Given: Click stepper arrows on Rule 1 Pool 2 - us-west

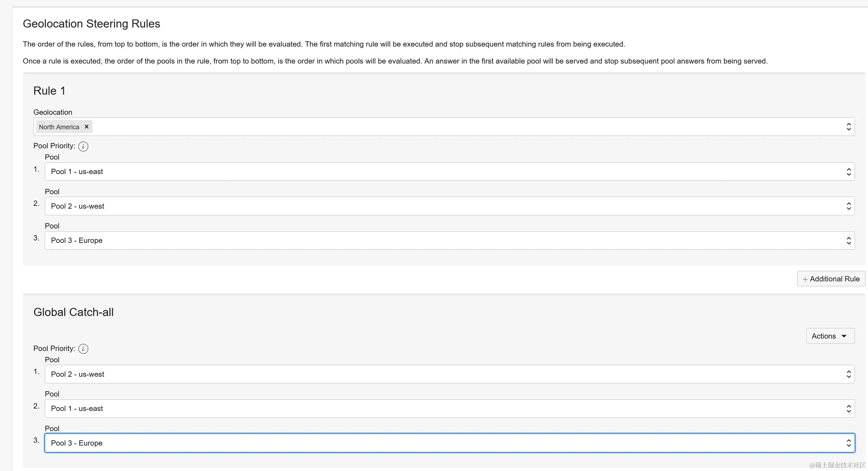Looking at the screenshot, I should tap(849, 206).
